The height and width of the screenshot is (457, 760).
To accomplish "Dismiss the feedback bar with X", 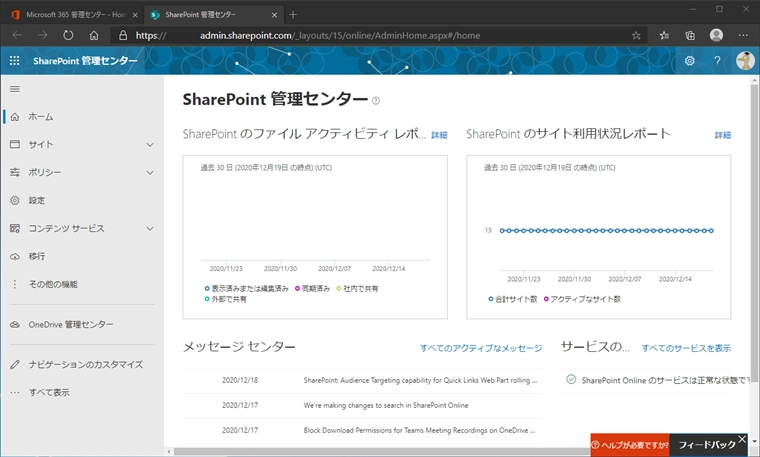I will point(742,439).
